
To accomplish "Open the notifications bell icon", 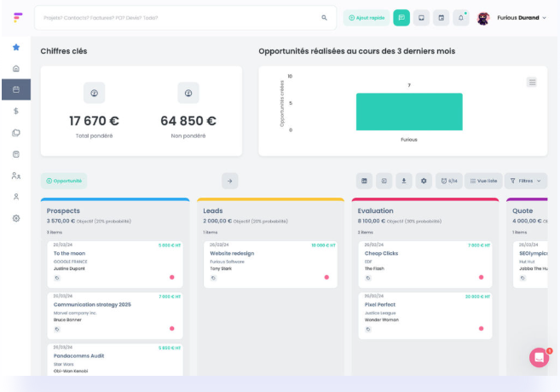I will [x=461, y=17].
